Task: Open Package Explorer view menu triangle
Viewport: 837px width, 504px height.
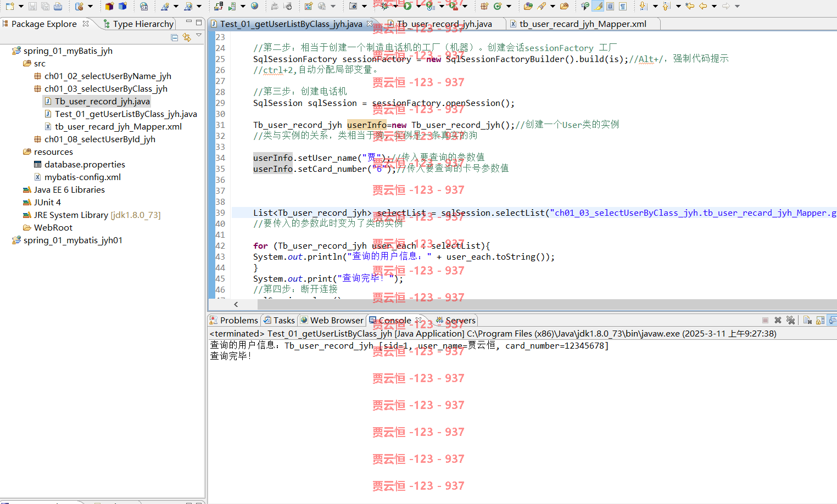Action: pos(199,36)
